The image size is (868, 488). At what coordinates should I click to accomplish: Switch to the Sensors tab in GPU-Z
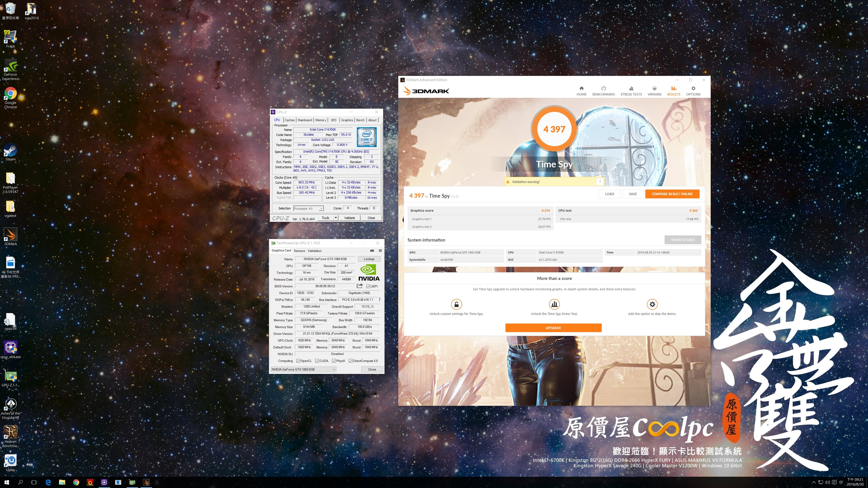(299, 251)
